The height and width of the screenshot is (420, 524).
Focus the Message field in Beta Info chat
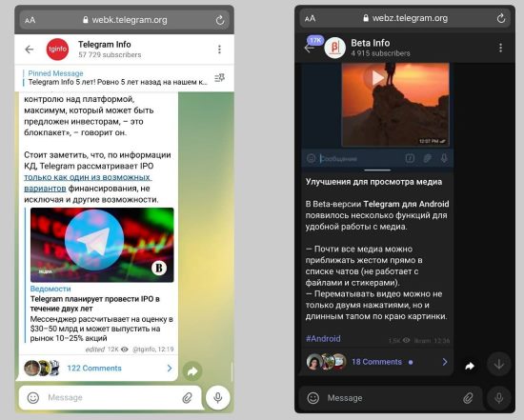[x=391, y=398]
